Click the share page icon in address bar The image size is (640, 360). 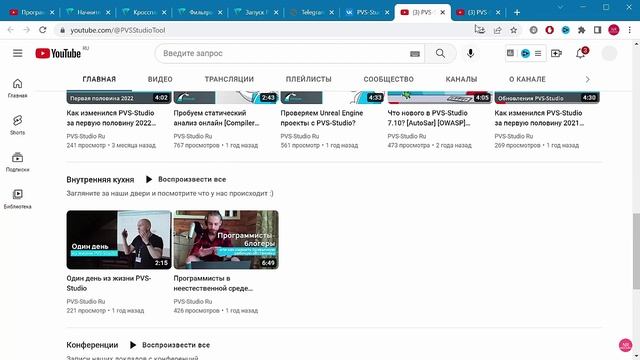497,30
